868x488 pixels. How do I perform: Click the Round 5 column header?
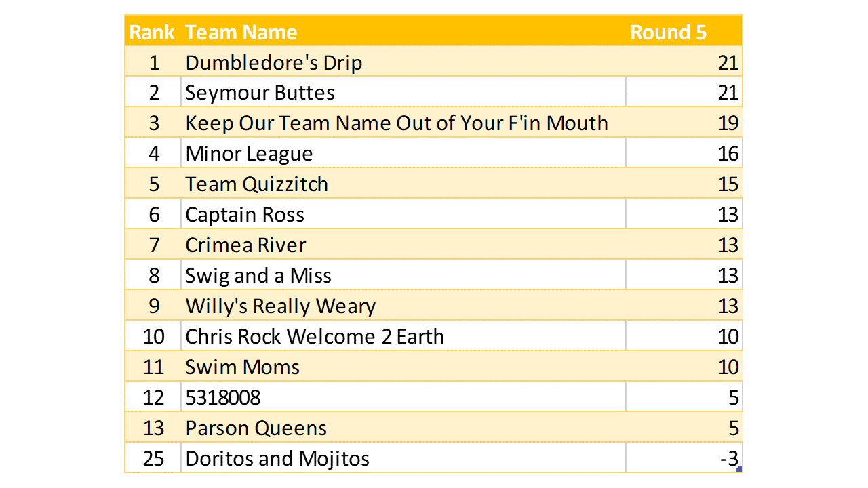[x=669, y=32]
